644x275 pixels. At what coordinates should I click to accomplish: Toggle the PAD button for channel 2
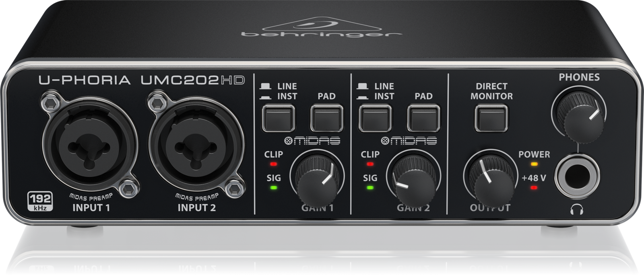(x=423, y=118)
